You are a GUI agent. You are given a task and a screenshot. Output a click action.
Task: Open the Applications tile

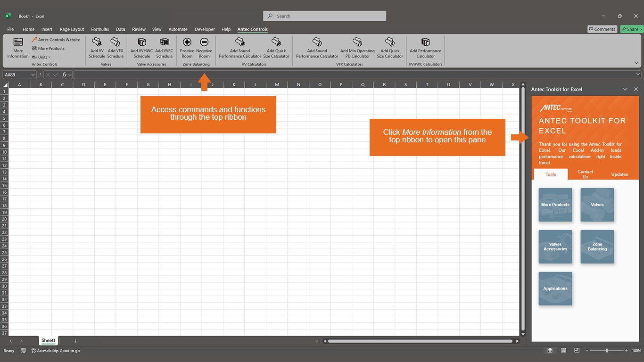[555, 288]
